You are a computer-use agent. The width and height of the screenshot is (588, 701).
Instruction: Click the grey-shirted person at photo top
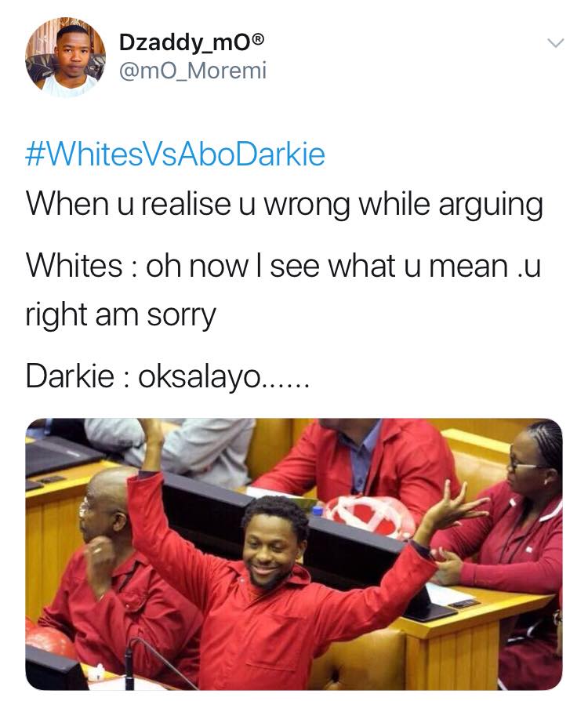pos(172,452)
